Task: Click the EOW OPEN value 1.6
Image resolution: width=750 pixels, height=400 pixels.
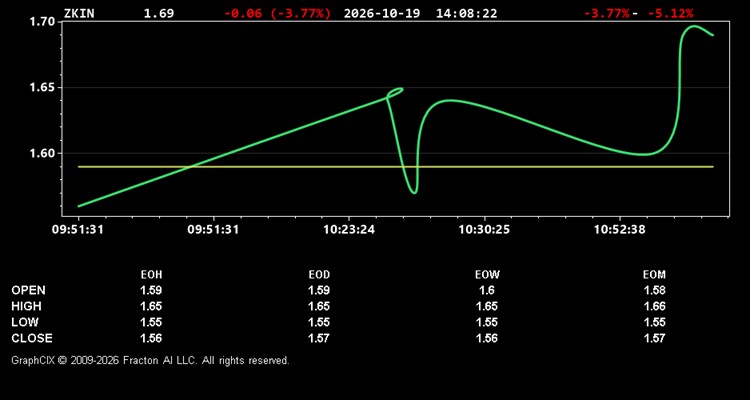Action: click(487, 290)
